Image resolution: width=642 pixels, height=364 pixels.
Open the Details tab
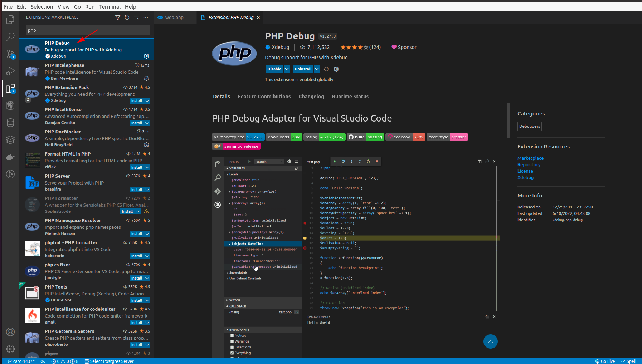coord(222,97)
